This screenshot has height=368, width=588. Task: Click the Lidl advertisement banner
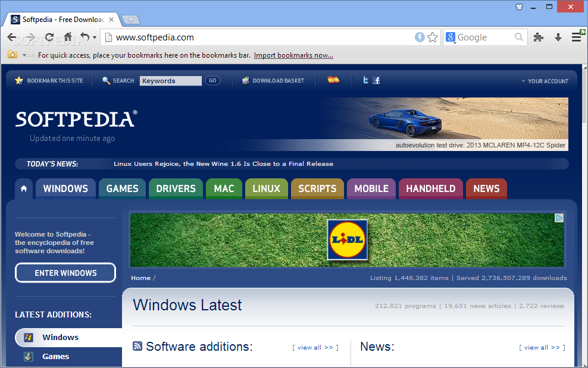[347, 240]
